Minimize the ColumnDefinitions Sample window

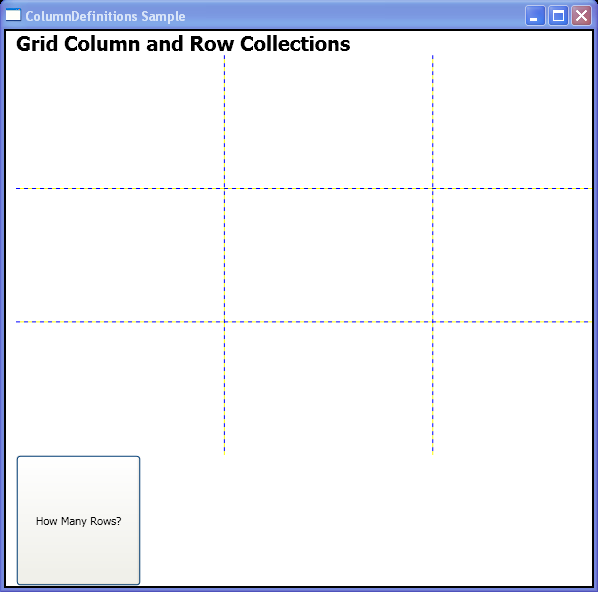click(535, 16)
